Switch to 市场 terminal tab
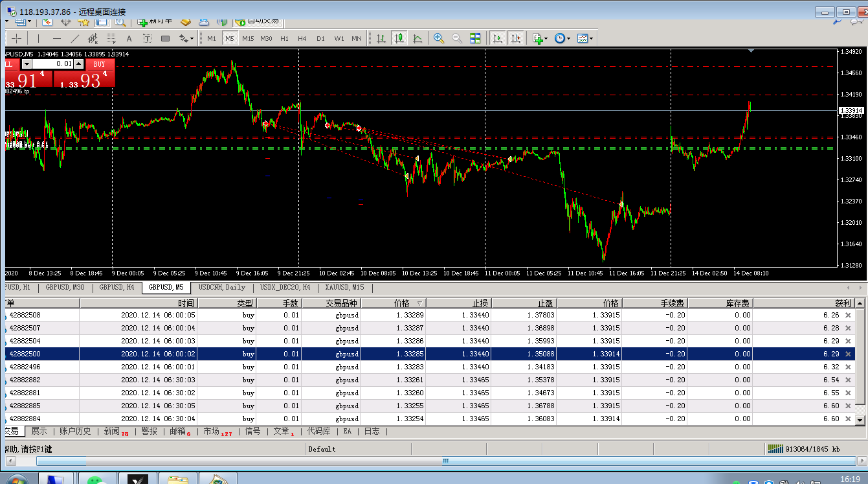 [217, 431]
